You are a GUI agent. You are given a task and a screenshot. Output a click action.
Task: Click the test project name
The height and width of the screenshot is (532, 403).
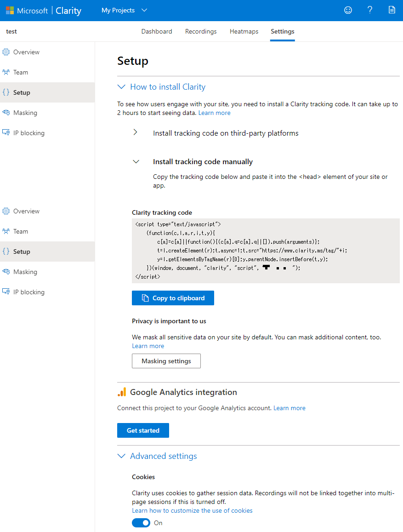click(x=11, y=32)
